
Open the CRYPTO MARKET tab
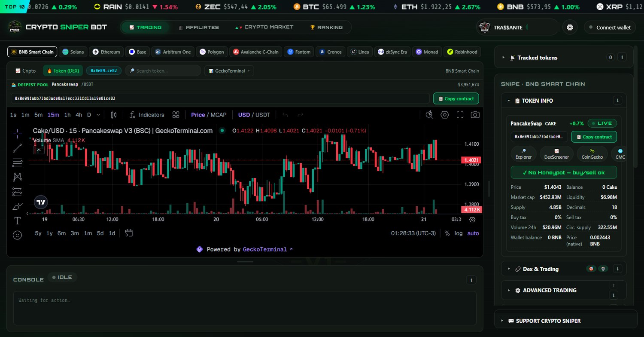264,27
